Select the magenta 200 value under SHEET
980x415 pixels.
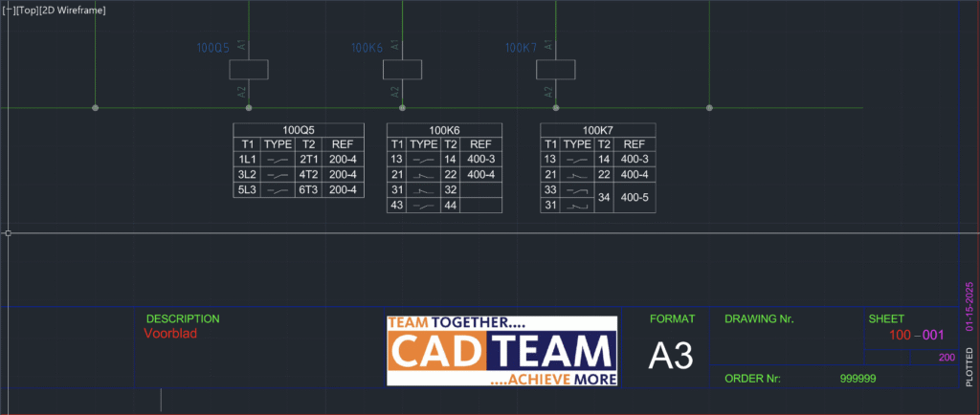coord(947,358)
